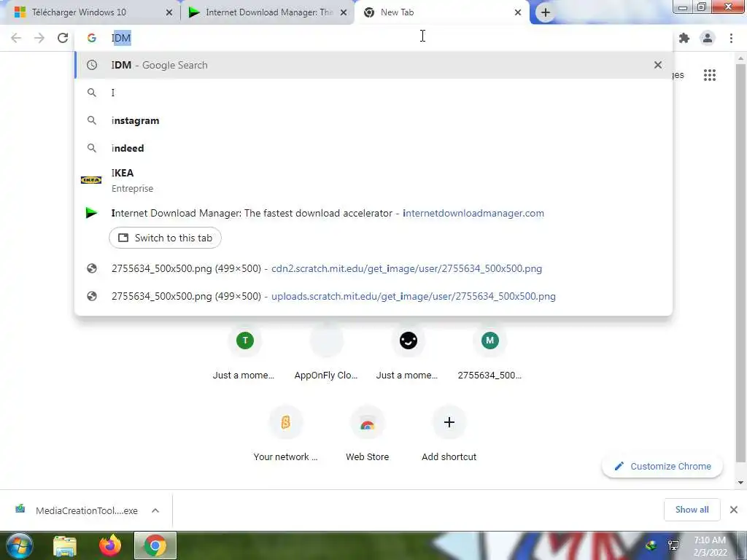The height and width of the screenshot is (560, 747).
Task: Choose the single letter I suggestion
Action: pos(373,93)
